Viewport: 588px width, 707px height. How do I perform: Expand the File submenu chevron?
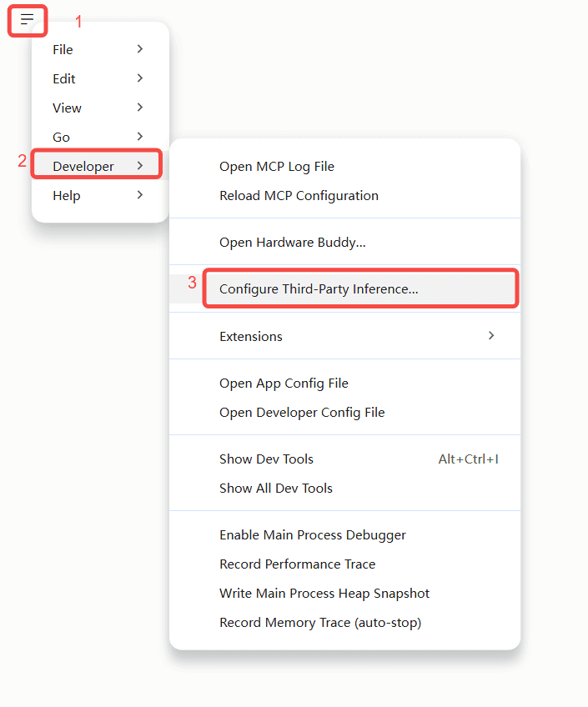[140, 48]
